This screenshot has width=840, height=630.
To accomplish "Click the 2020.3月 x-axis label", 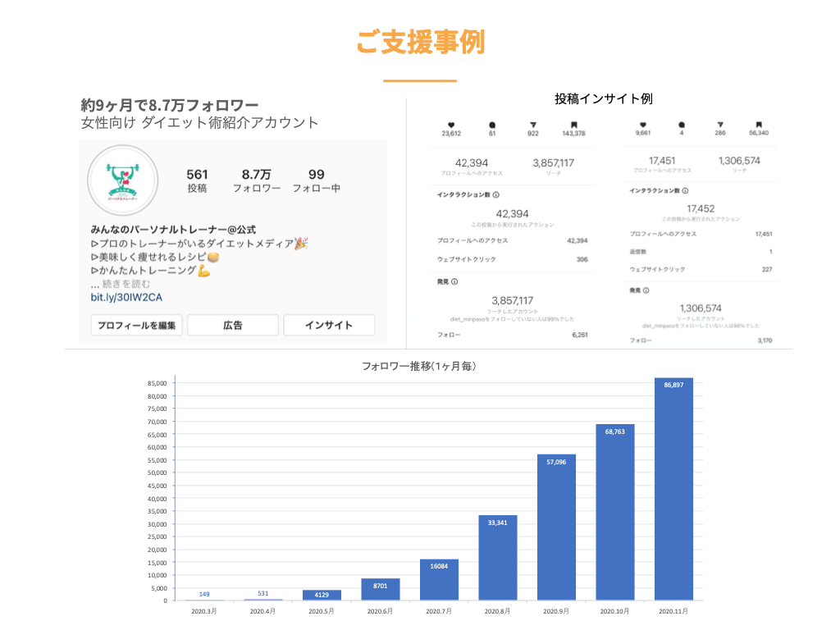I will [204, 611].
